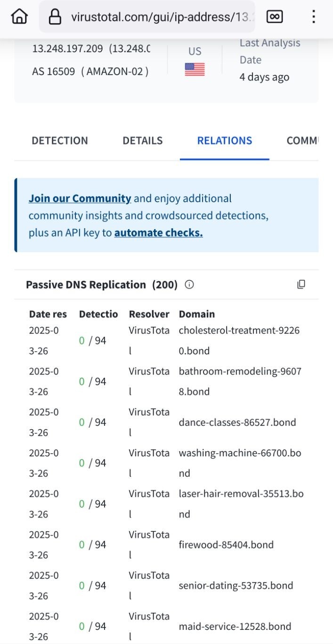The width and height of the screenshot is (333, 644).
Task: Open incognito tabs switcher icon
Action: pyautogui.click(x=275, y=17)
